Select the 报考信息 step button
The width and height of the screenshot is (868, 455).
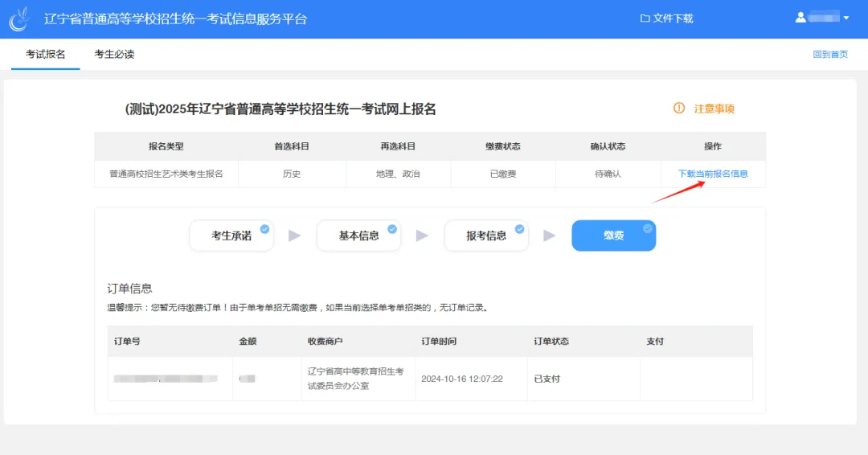(486, 236)
